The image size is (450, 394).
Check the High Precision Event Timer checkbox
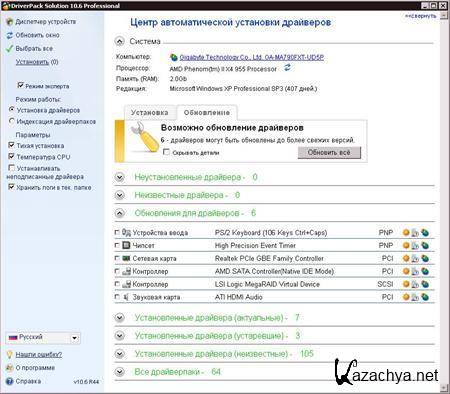tap(117, 245)
